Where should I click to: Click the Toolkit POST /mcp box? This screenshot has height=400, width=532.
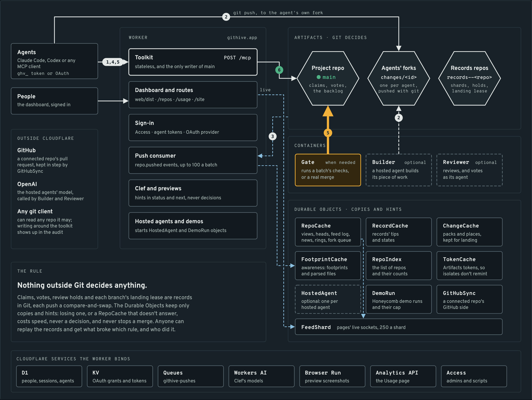pyautogui.click(x=193, y=62)
